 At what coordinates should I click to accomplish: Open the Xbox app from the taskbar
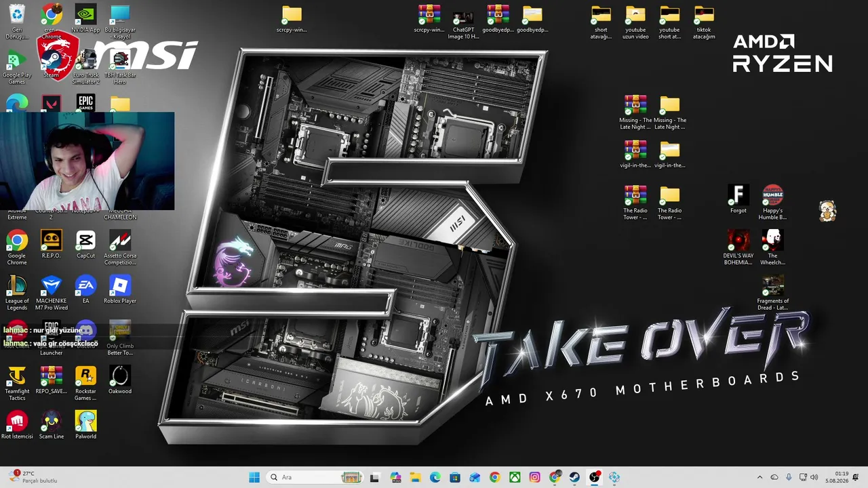click(515, 477)
